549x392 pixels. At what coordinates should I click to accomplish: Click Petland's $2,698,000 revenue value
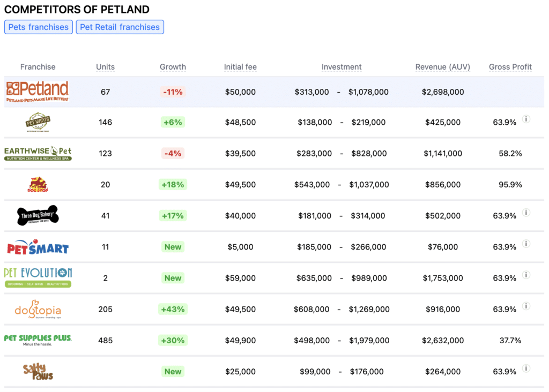(x=442, y=92)
